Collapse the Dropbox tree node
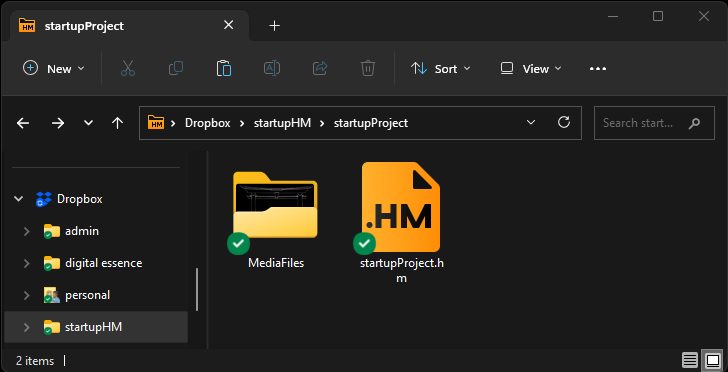 coord(19,199)
